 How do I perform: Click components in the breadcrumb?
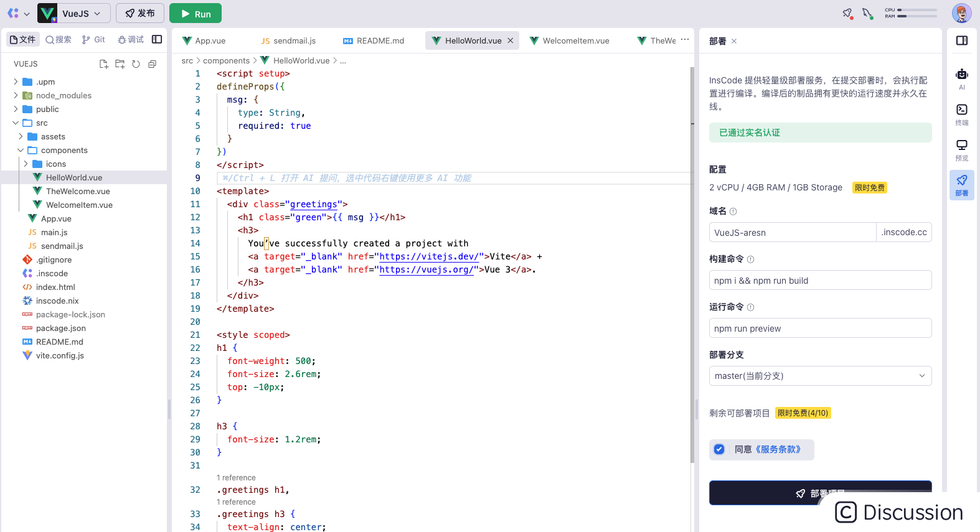click(x=226, y=60)
